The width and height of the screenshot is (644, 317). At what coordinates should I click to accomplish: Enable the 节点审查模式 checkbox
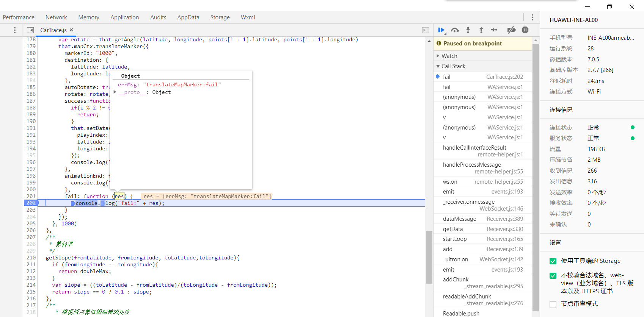pos(553,304)
